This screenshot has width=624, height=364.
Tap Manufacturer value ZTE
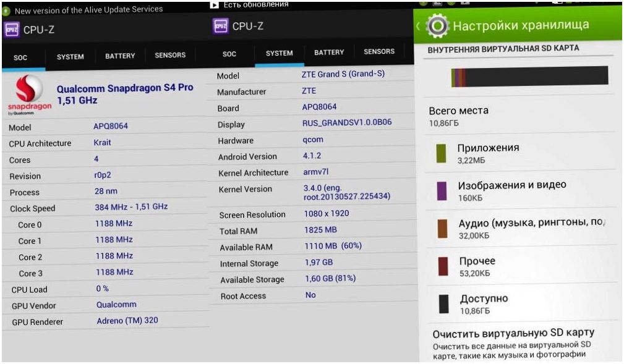pos(309,91)
